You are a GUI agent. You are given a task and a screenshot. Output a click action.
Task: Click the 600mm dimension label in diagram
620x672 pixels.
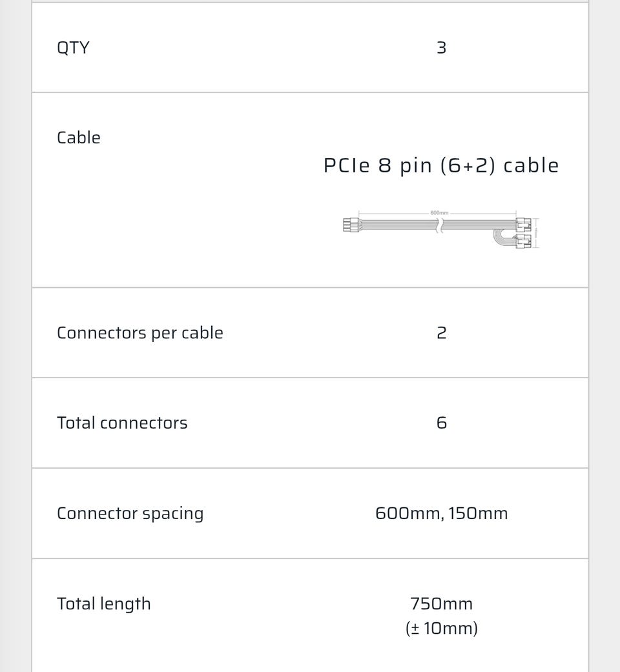(439, 212)
